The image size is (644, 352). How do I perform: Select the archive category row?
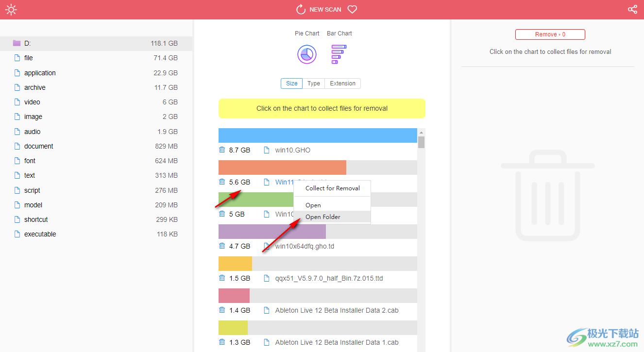pos(96,87)
